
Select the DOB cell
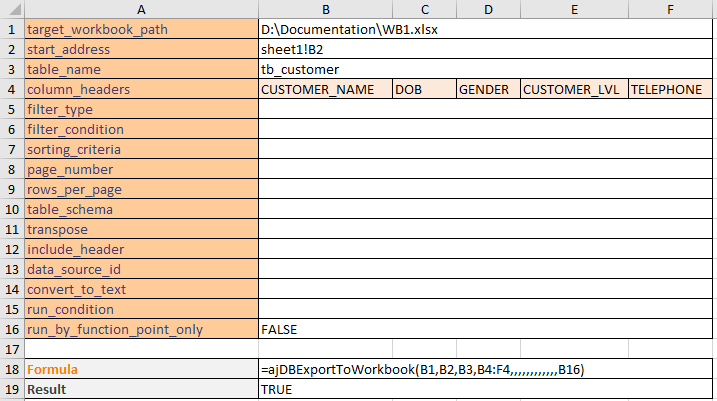(424, 89)
